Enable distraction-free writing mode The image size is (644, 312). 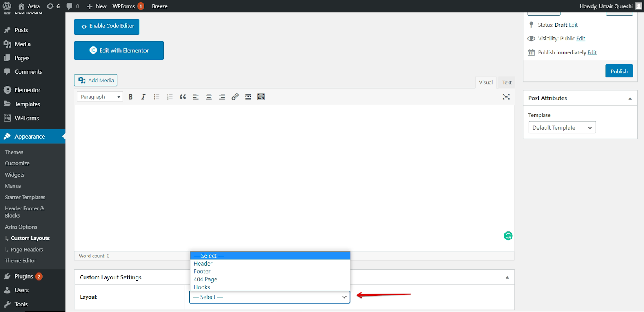click(x=506, y=97)
